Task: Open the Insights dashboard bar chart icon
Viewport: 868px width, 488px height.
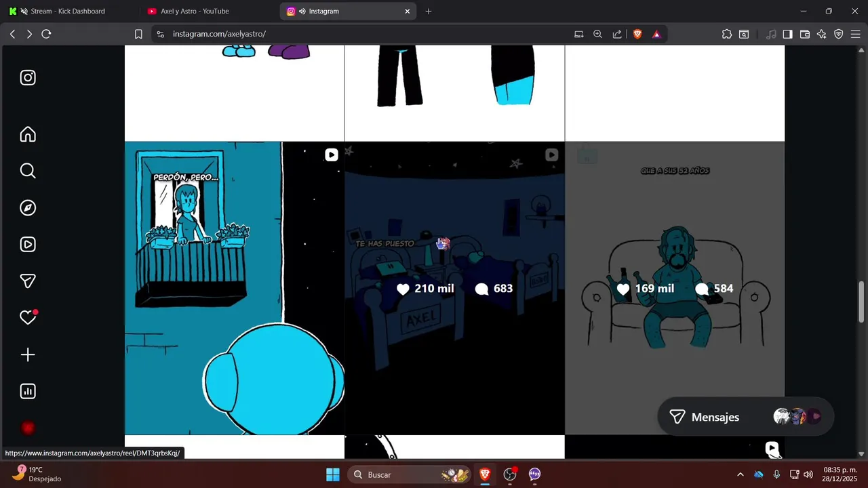Action: [x=28, y=391]
